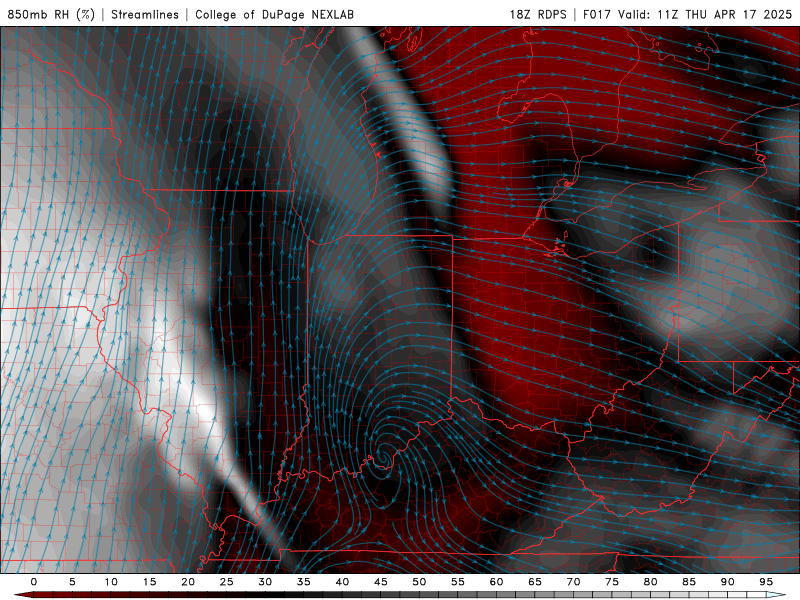Click the "45" colorbar label
Screen dimensions: 800x600
tap(381, 582)
